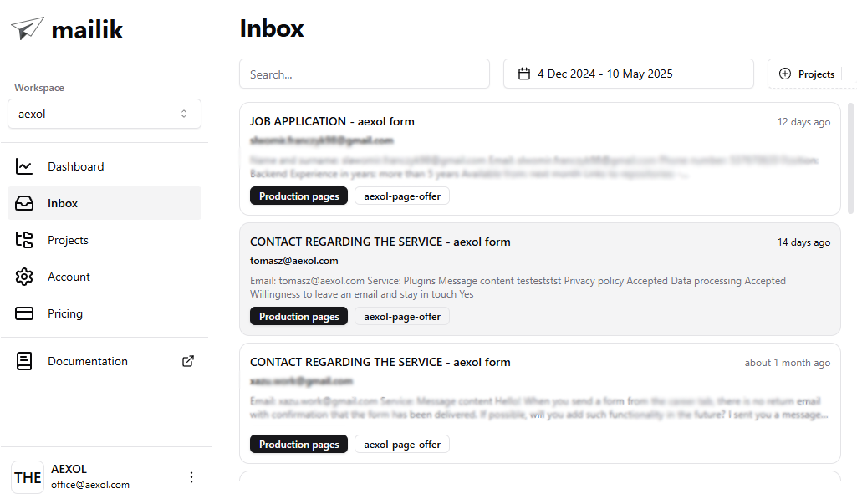
Task: Open the aexol workspace dropdown
Action: (105, 114)
